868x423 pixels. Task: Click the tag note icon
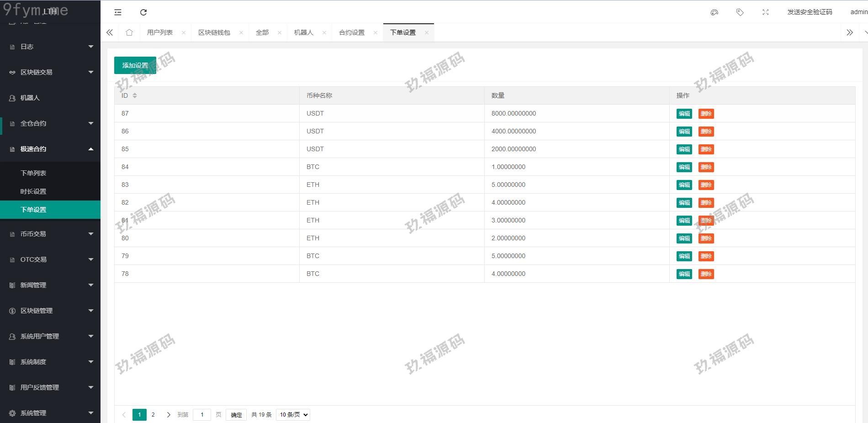pyautogui.click(x=740, y=12)
